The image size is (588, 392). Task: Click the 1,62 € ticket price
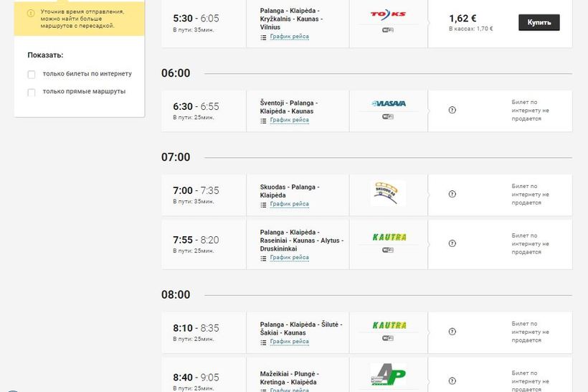463,19
